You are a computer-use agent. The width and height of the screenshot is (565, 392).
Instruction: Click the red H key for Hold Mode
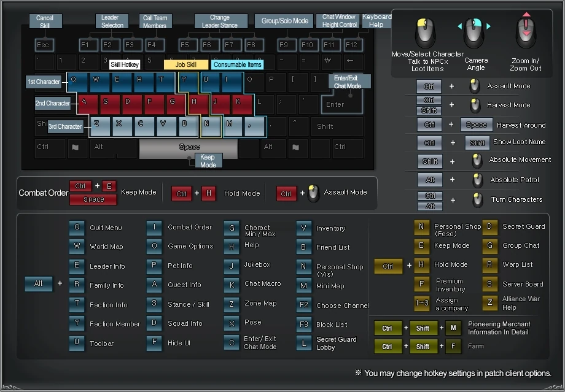click(209, 193)
